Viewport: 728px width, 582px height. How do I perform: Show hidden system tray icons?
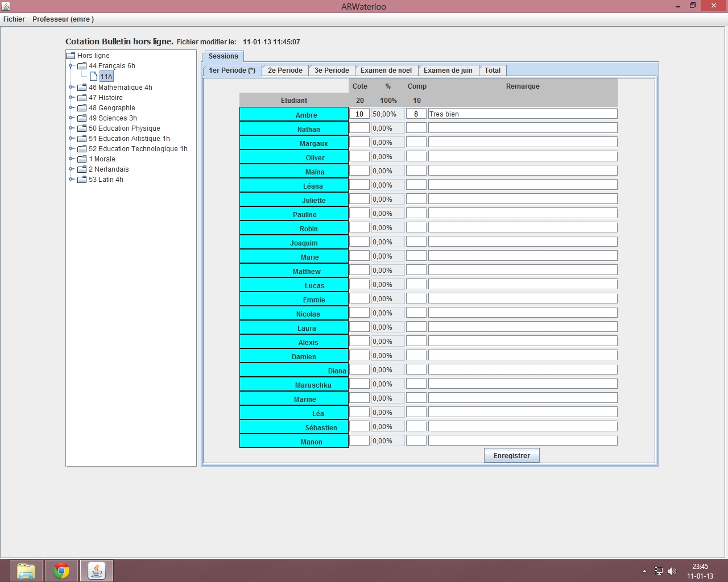[644, 571]
